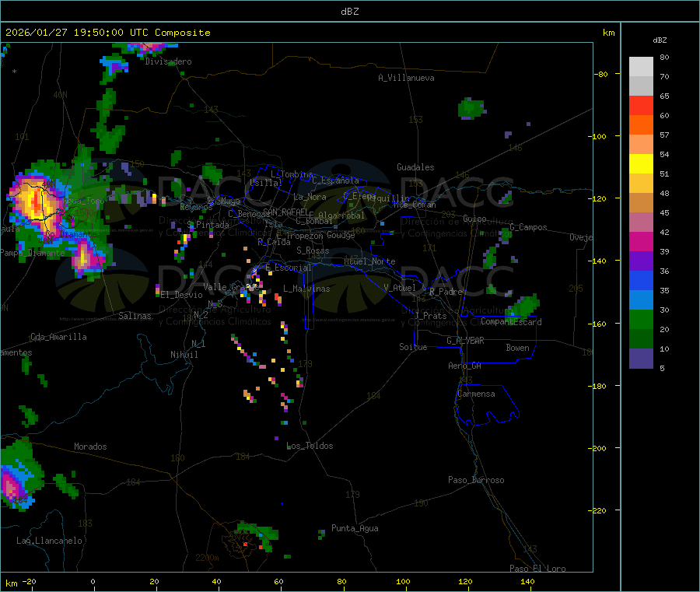Click the 100 km horizontal axis tick

coord(403,581)
